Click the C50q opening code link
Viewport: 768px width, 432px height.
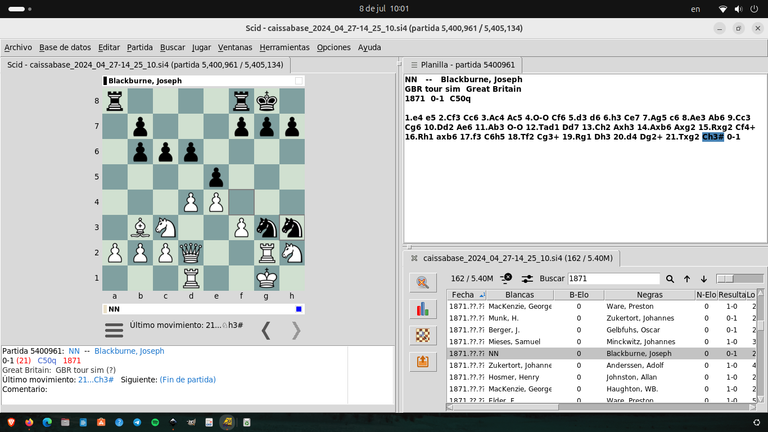[47, 360]
